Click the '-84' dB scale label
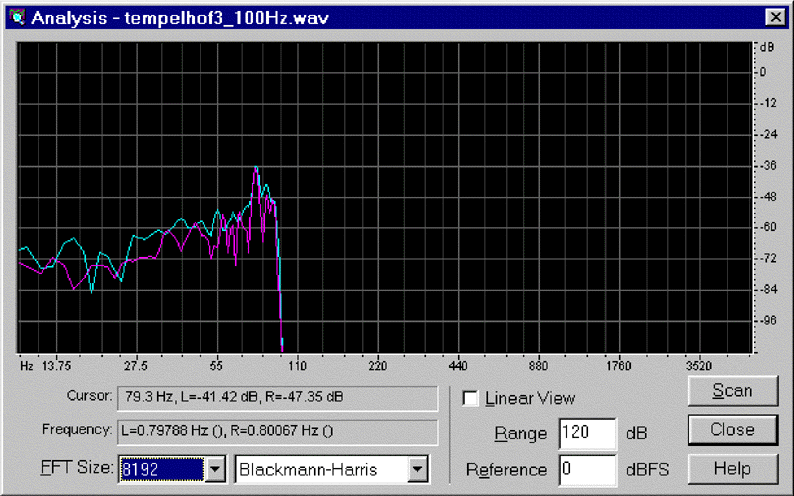 pyautogui.click(x=768, y=290)
